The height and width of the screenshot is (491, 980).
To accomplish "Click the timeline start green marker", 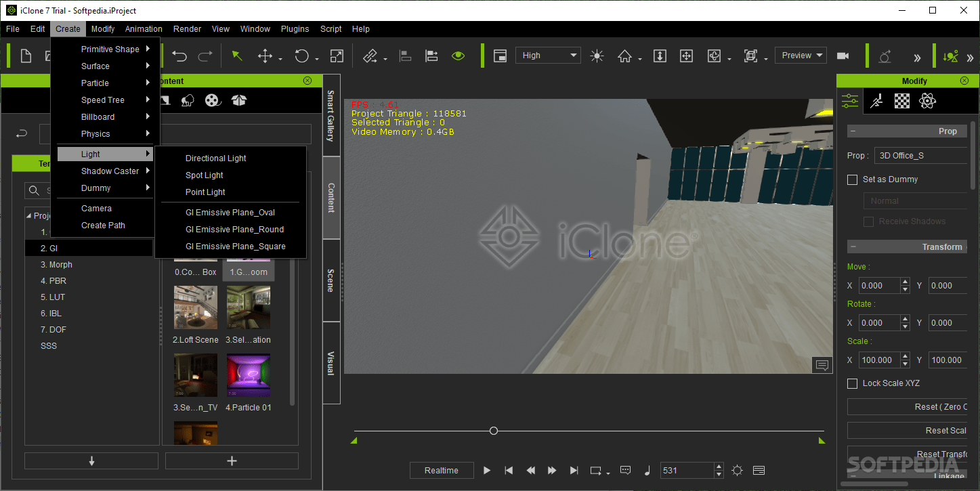I will coord(354,440).
